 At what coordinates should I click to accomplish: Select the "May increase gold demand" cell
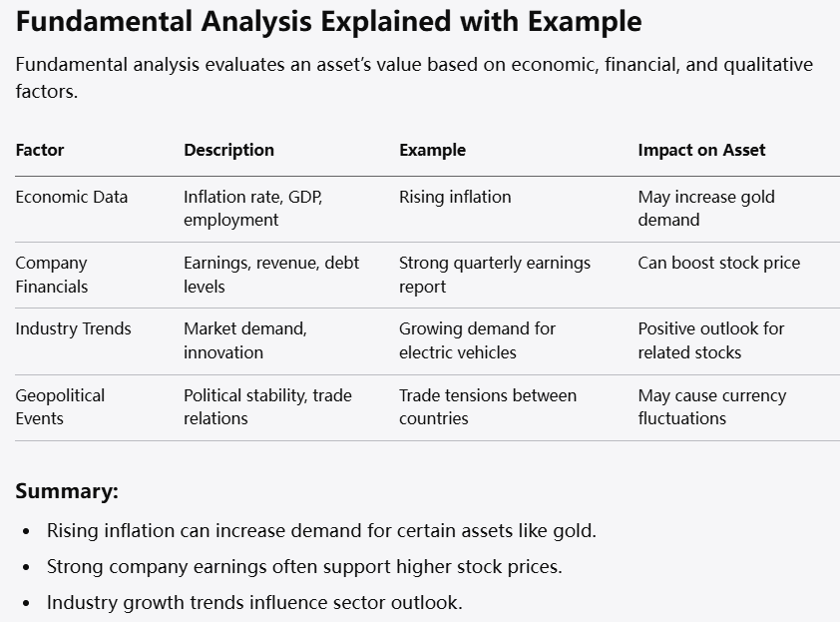pos(706,208)
